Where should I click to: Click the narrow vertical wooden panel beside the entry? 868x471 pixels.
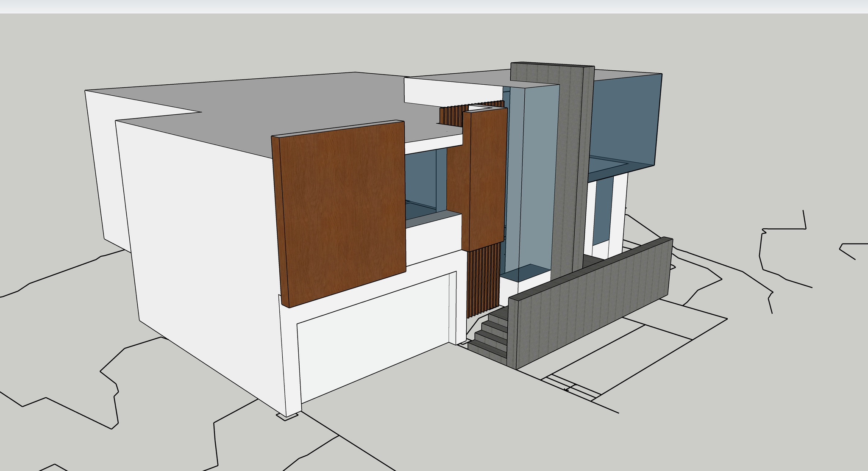click(485, 178)
